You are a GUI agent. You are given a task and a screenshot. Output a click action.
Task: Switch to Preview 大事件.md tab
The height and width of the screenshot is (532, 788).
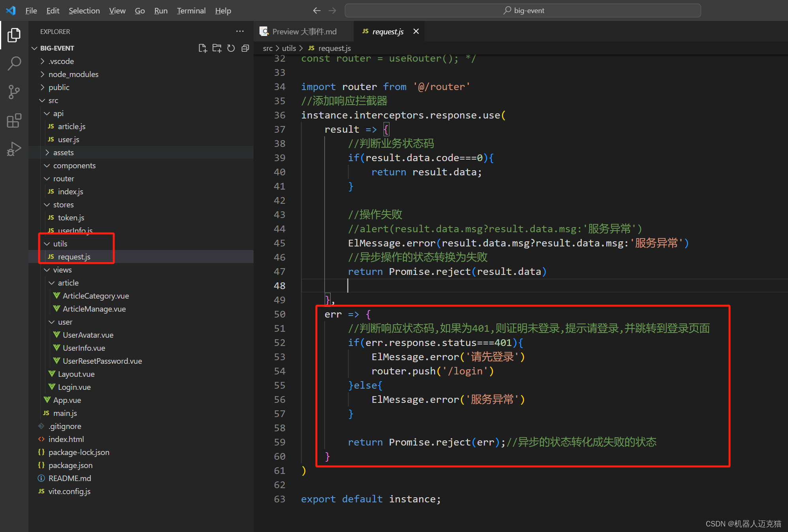(x=303, y=31)
